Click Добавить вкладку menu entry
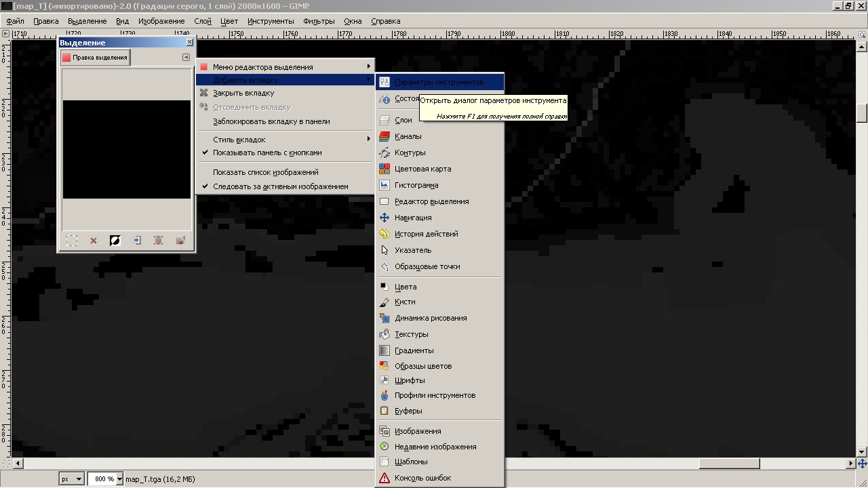The height and width of the screenshot is (488, 868). (285, 80)
